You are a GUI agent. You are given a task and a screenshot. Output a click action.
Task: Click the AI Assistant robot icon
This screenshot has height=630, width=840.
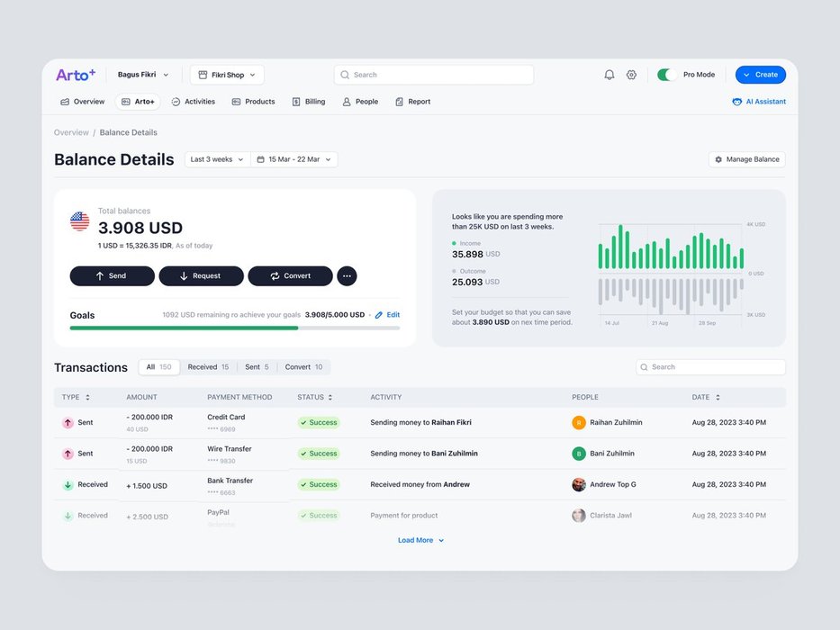coord(737,102)
